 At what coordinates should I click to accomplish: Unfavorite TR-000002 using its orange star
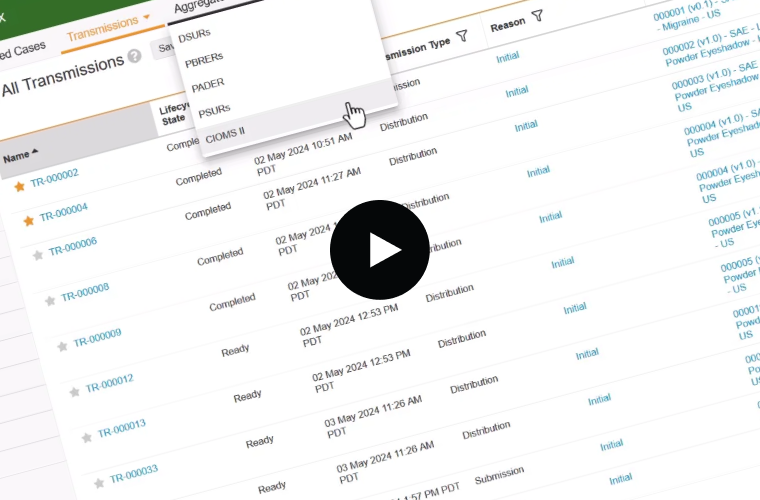pyautogui.click(x=18, y=186)
